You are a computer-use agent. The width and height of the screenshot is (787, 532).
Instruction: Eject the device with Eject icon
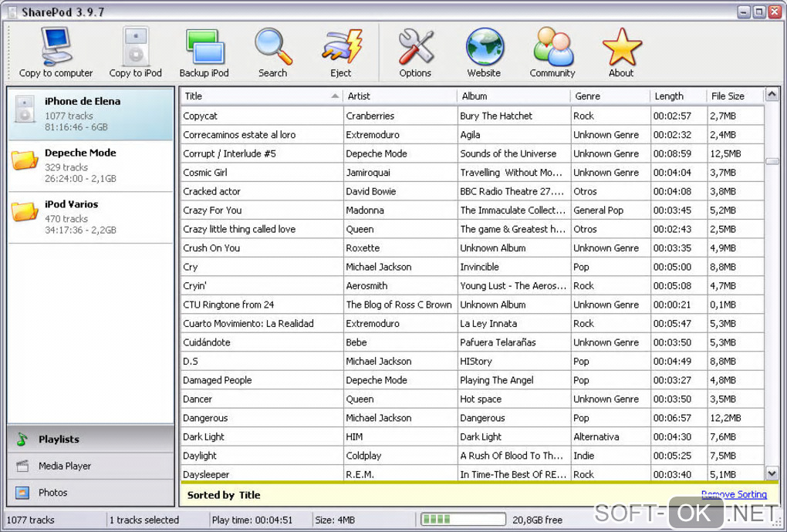tap(341, 46)
